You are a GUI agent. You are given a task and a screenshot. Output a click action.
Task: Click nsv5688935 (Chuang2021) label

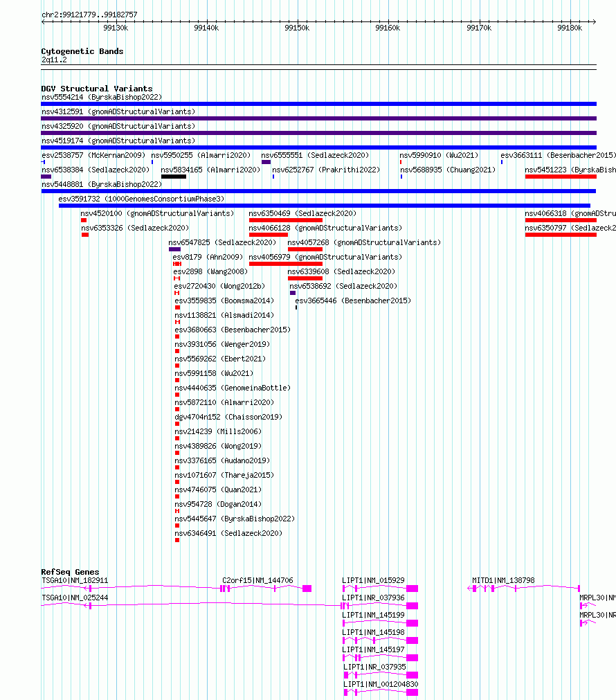click(448, 170)
